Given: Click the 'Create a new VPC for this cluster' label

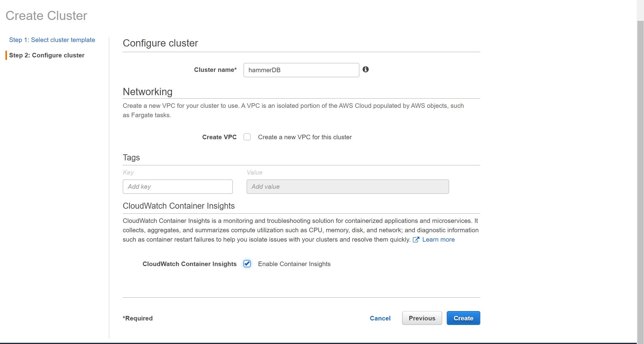Looking at the screenshot, I should pos(305,137).
